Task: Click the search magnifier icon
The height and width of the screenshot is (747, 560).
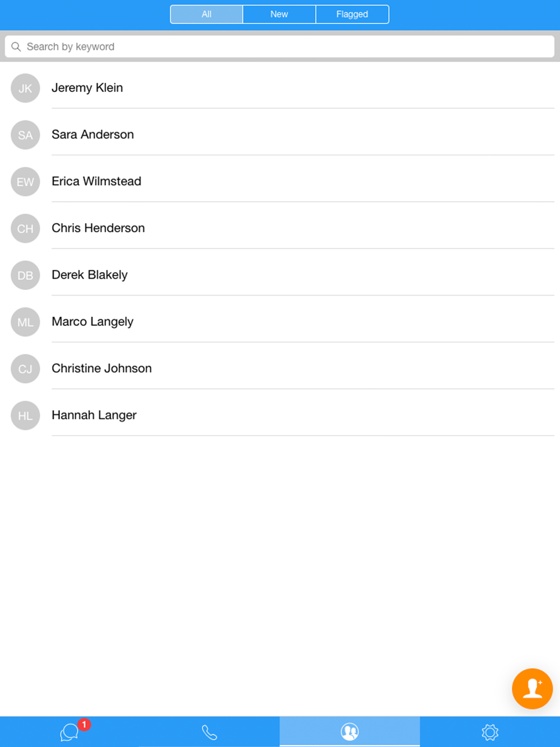Action: click(16, 47)
